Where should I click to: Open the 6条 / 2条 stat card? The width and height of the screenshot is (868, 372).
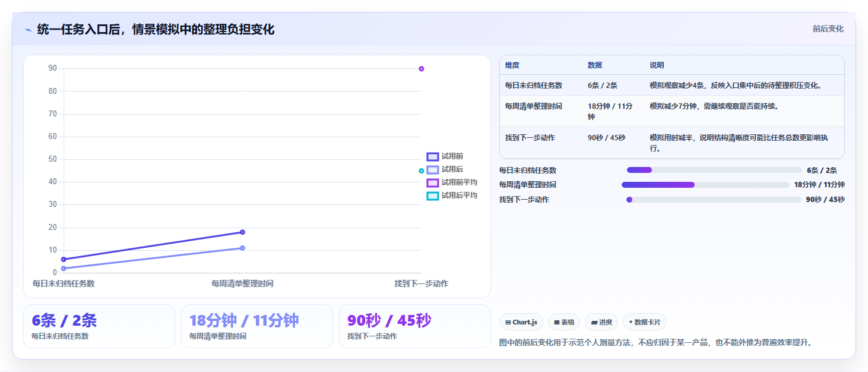tap(99, 326)
